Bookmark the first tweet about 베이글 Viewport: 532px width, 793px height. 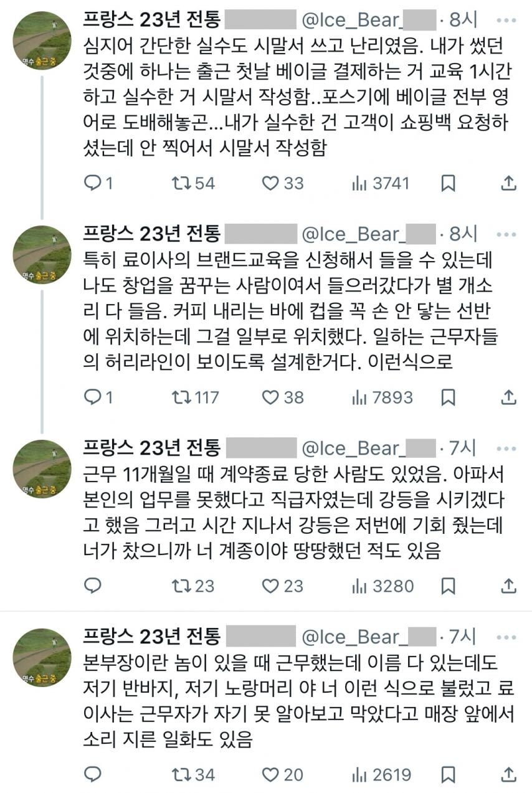coord(448,183)
